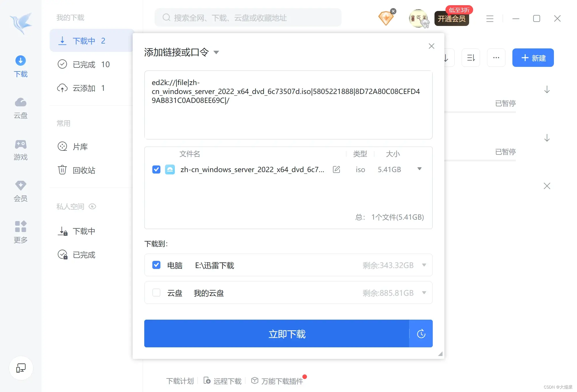The height and width of the screenshot is (392, 577).
Task: Click the edit filename pencil icon
Action: click(x=336, y=169)
